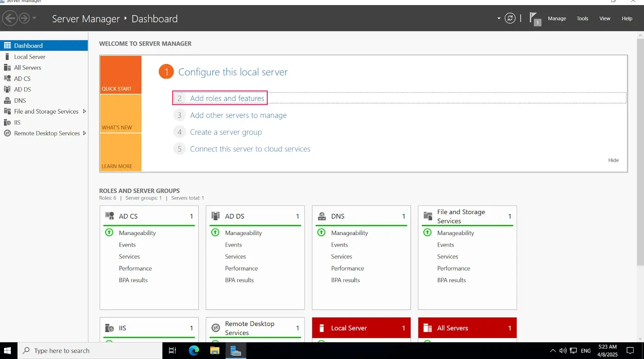
Task: Show hidden tray icons chevron
Action: (x=553, y=351)
